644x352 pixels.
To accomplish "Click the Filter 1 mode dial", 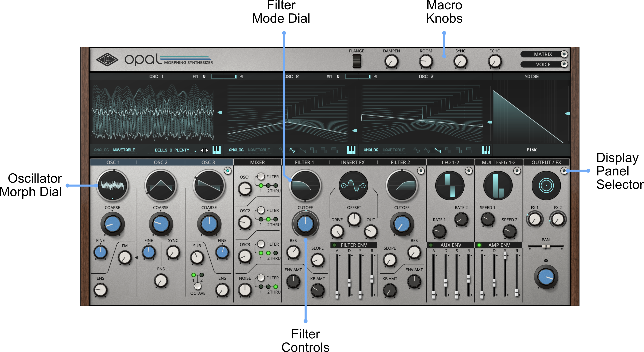I will [305, 185].
